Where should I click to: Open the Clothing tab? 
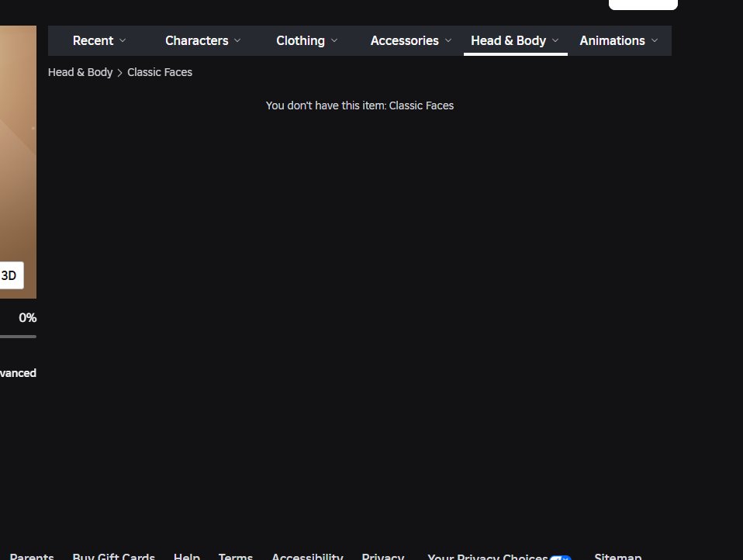coord(306,41)
